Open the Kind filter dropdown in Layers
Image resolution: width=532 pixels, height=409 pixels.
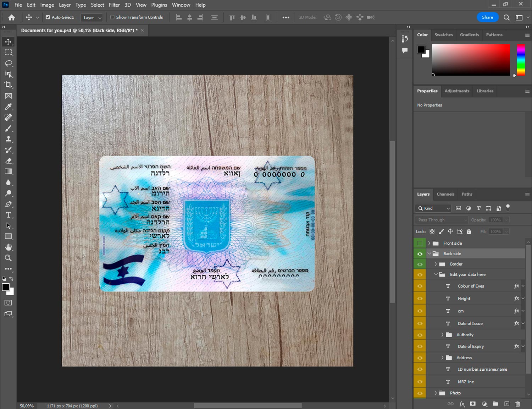click(434, 208)
